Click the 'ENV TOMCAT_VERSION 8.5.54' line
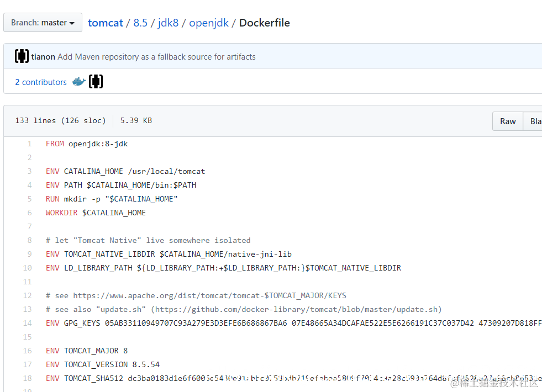542x392 pixels. pyautogui.click(x=103, y=365)
